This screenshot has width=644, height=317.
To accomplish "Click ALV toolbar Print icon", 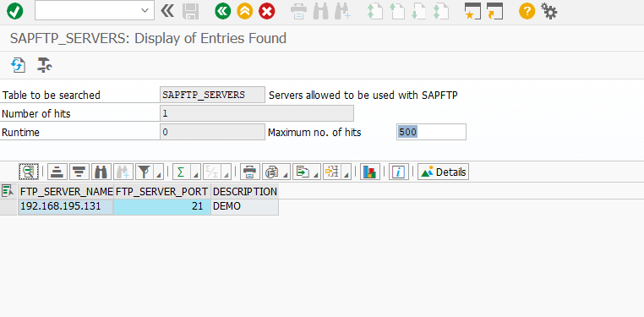I will [x=250, y=172].
